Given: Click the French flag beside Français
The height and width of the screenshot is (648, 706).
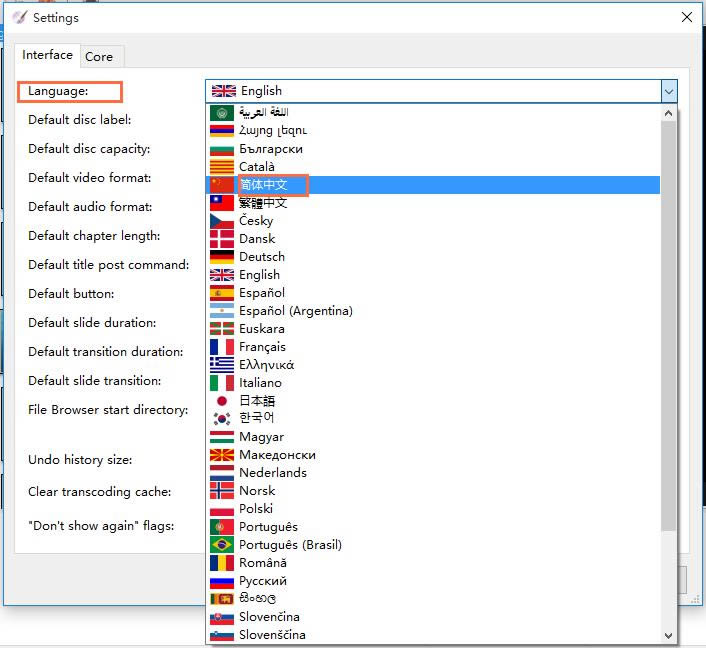Looking at the screenshot, I should click(x=222, y=347).
